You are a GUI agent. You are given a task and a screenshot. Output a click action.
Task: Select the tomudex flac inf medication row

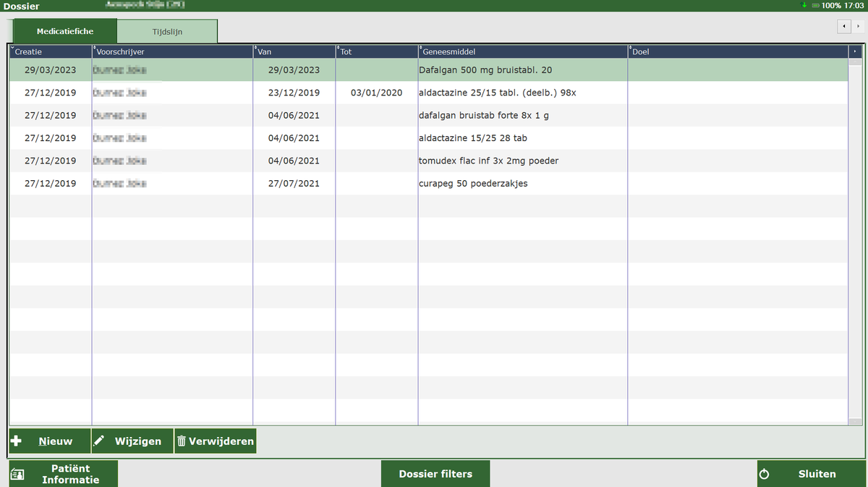pyautogui.click(x=488, y=161)
